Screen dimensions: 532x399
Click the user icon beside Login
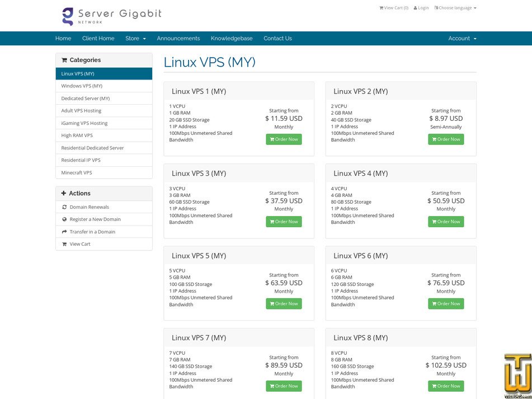pyautogui.click(x=415, y=7)
